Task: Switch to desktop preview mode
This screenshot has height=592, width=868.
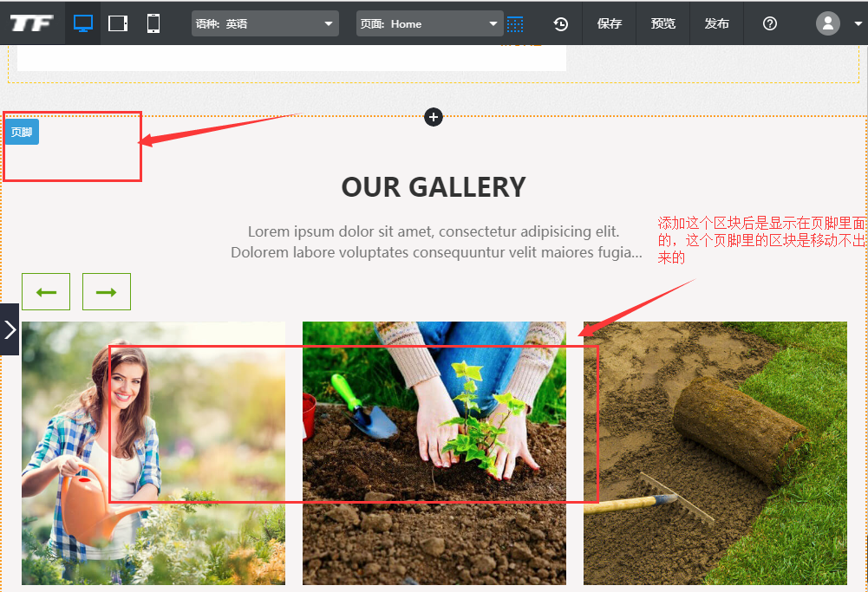Action: pyautogui.click(x=83, y=23)
